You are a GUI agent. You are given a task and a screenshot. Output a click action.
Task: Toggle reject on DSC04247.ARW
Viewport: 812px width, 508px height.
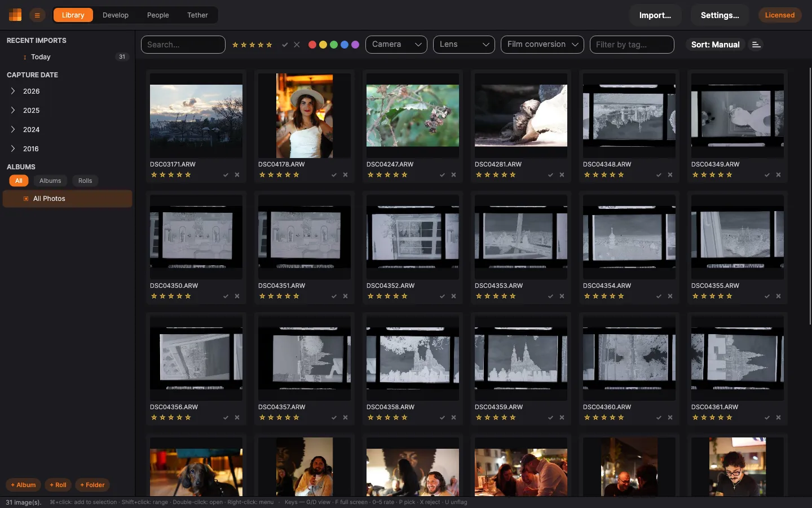coord(453,175)
